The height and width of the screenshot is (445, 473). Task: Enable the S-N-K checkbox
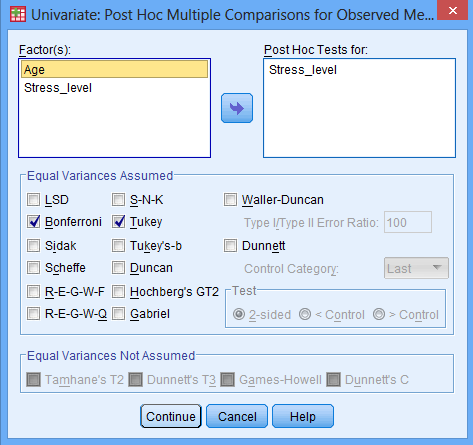[118, 200]
